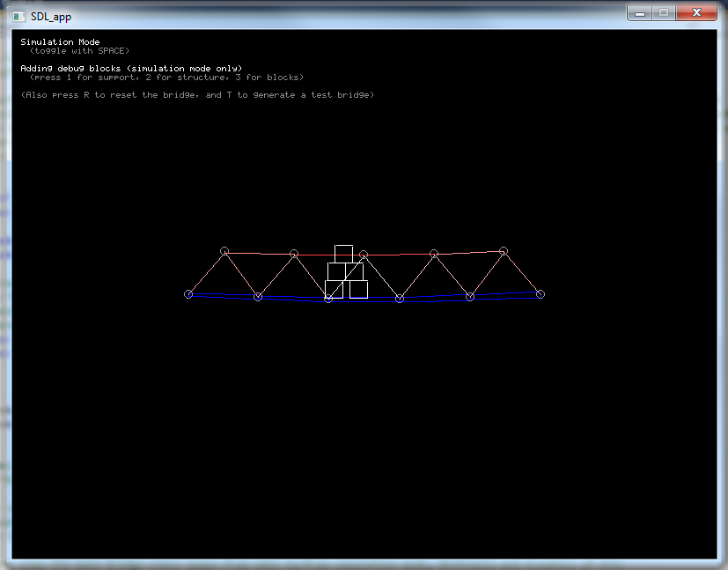Viewport: 728px width, 570px height.
Task: Click the 'Simulation Mode' heading text
Action: [x=60, y=41]
